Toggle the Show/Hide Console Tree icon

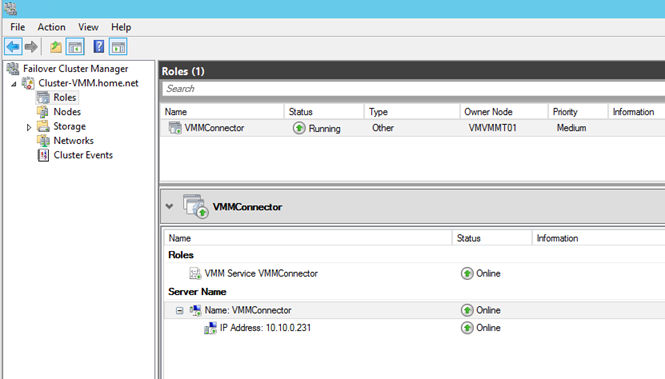click(75, 47)
